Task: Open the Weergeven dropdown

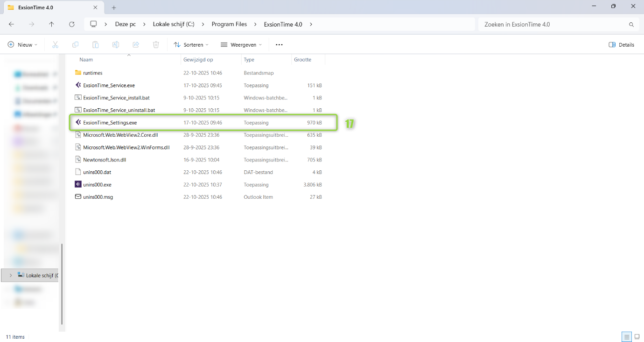Action: click(241, 45)
